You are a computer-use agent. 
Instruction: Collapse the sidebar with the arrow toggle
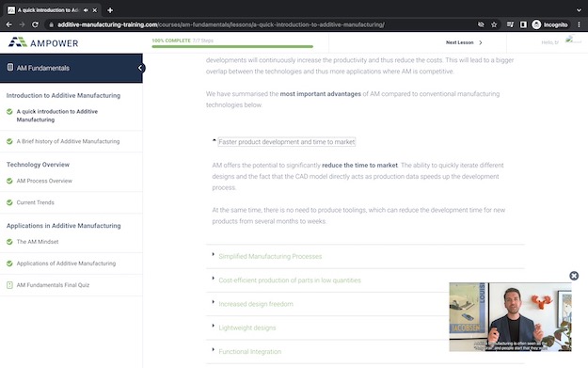pos(140,68)
